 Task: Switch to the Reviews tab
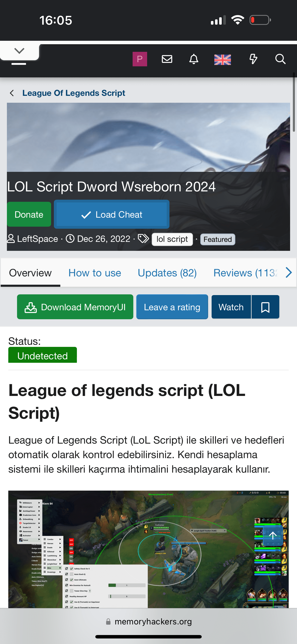pos(245,273)
